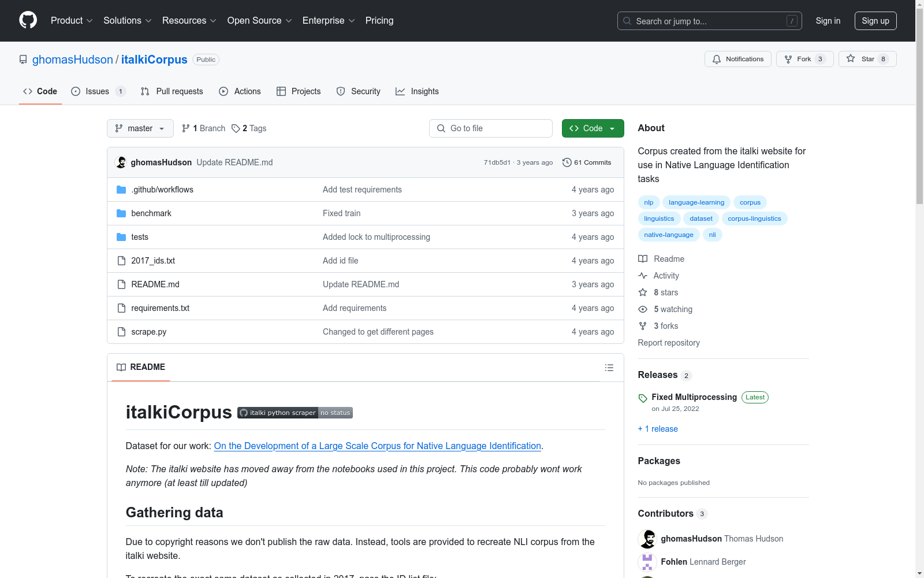Open the benchmark folder

151,213
